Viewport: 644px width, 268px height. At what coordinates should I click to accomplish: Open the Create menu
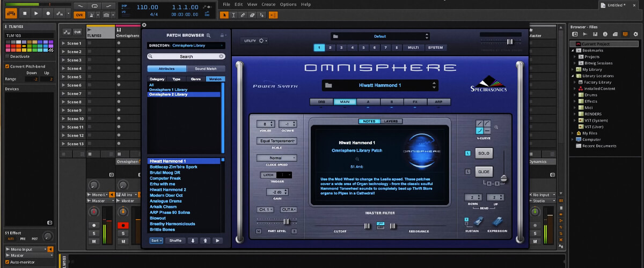click(x=268, y=4)
